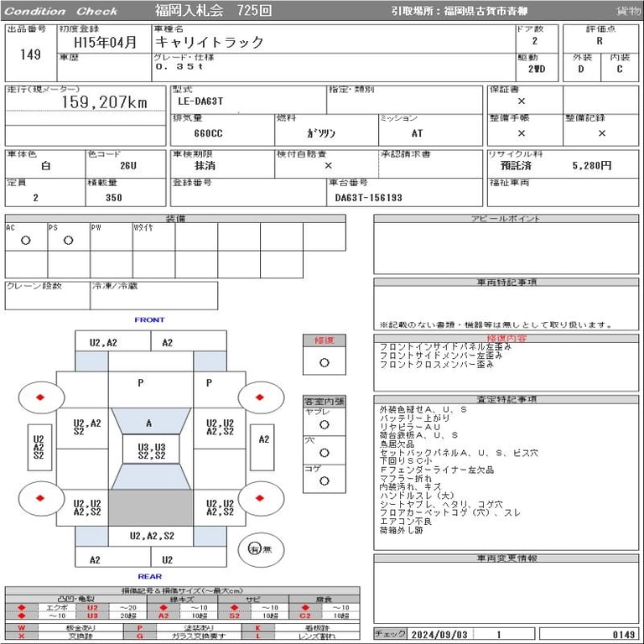
Task: Click the tailgate damage code U2,A2,S2
Action: coord(152,536)
